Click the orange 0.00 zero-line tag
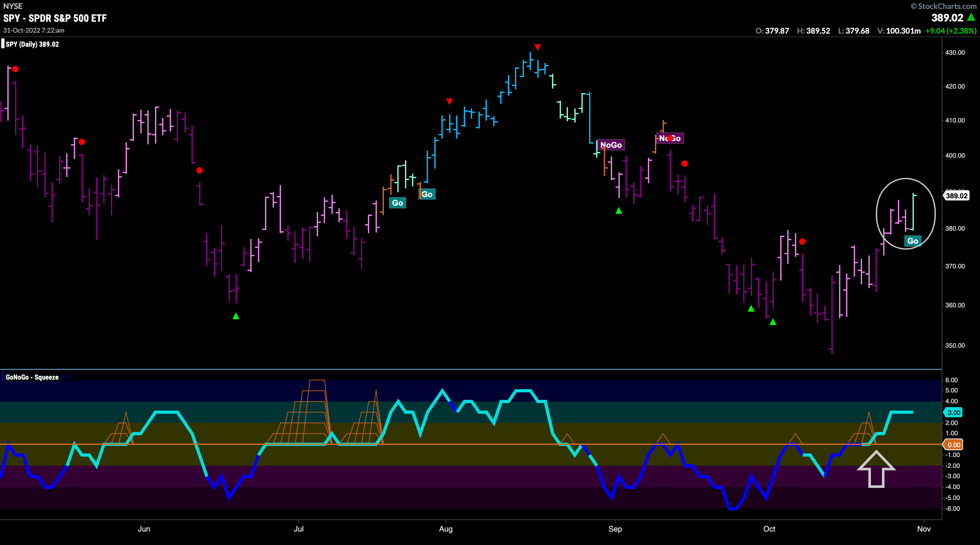980x545 pixels. 953,445
